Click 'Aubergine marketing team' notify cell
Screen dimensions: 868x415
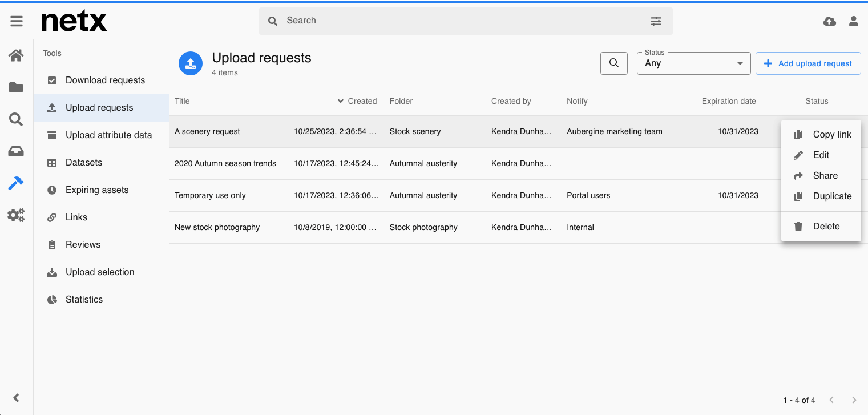(615, 131)
